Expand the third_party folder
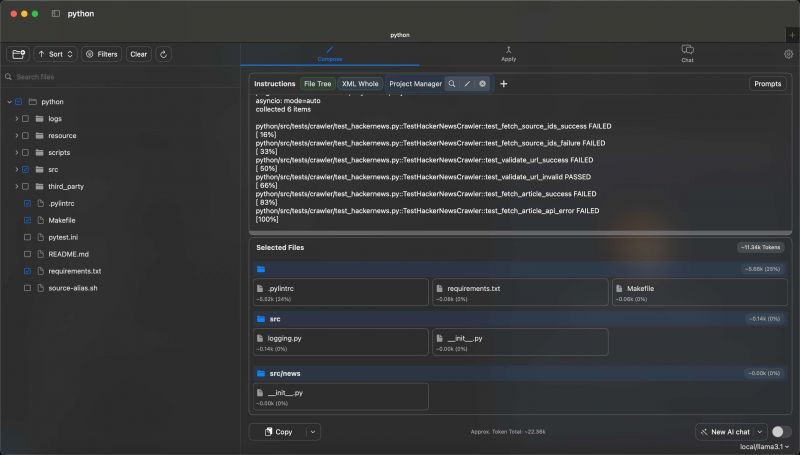The image size is (800, 455). [x=16, y=186]
